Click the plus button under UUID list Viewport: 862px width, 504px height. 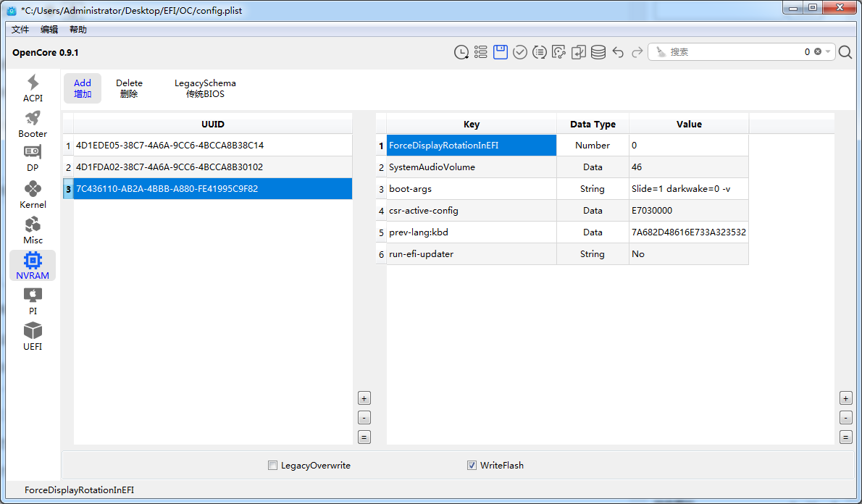click(x=364, y=398)
